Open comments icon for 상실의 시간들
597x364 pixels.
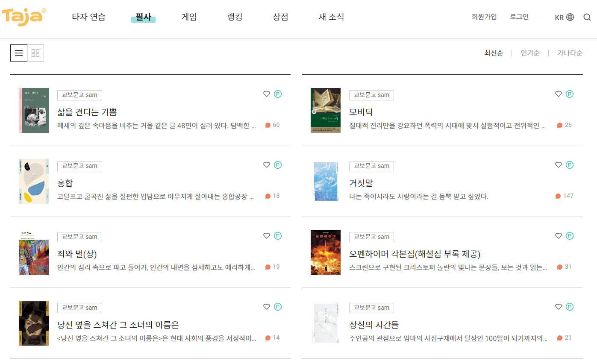tap(560, 338)
